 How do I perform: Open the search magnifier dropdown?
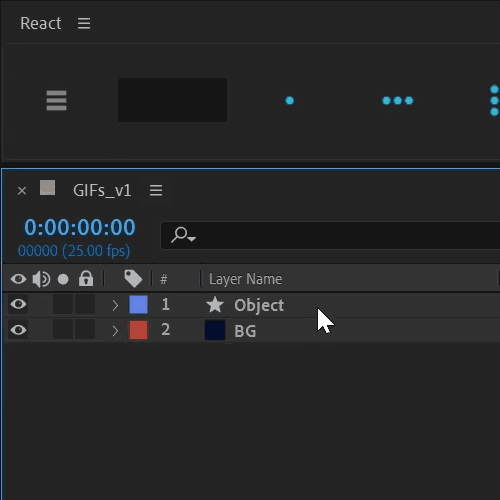click(x=183, y=235)
